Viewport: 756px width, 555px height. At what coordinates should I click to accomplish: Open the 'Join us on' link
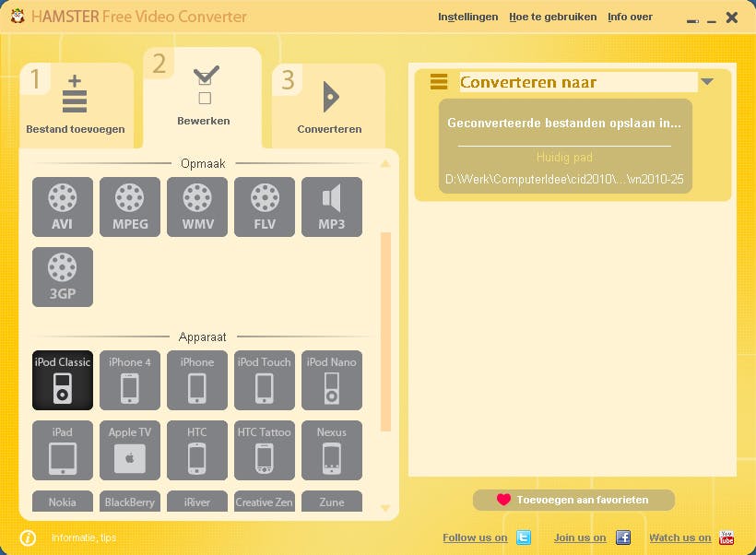pos(580,537)
